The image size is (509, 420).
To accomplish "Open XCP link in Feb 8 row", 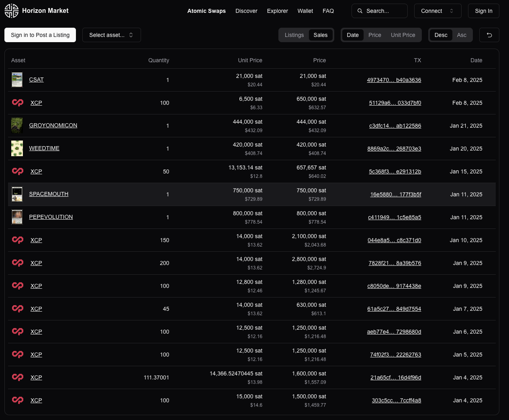I will point(36,103).
